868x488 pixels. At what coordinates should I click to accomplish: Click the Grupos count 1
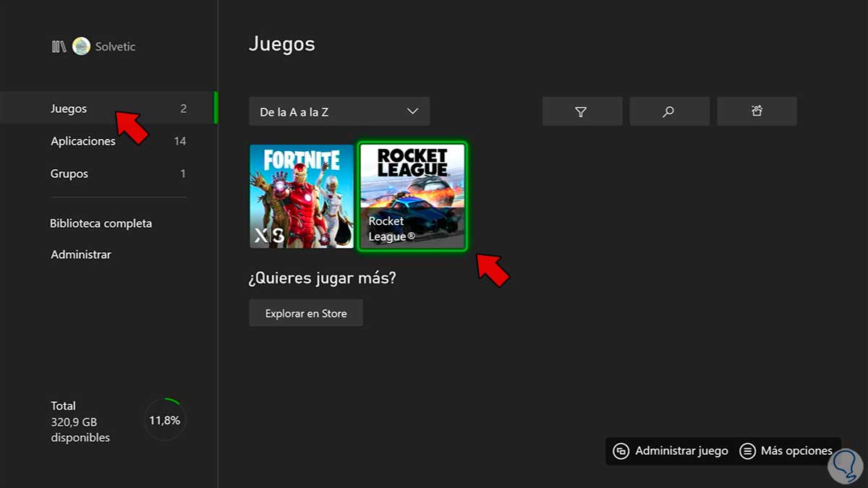click(x=183, y=174)
